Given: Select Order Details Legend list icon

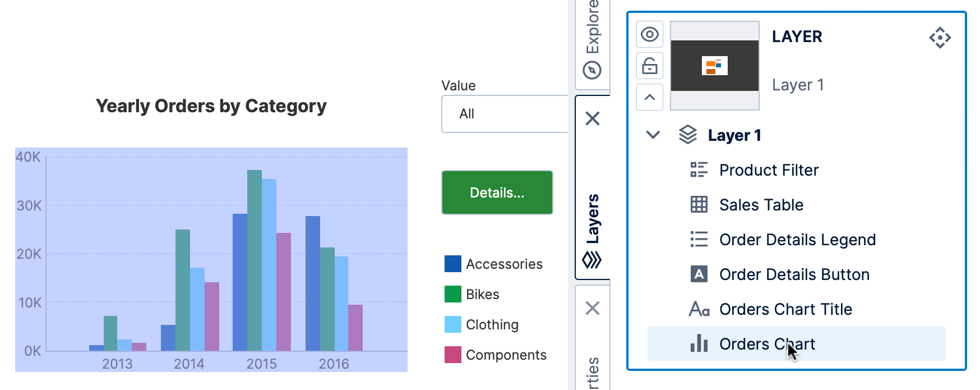Looking at the screenshot, I should coord(699,240).
